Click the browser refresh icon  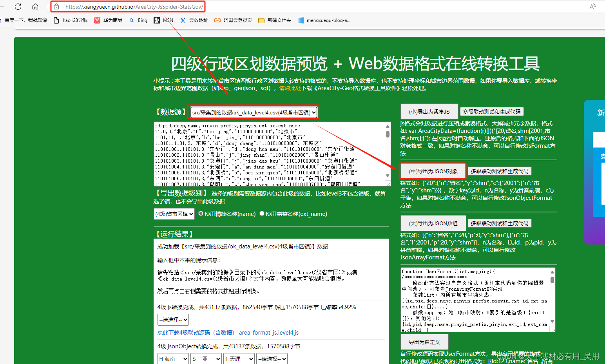[x=18, y=7]
